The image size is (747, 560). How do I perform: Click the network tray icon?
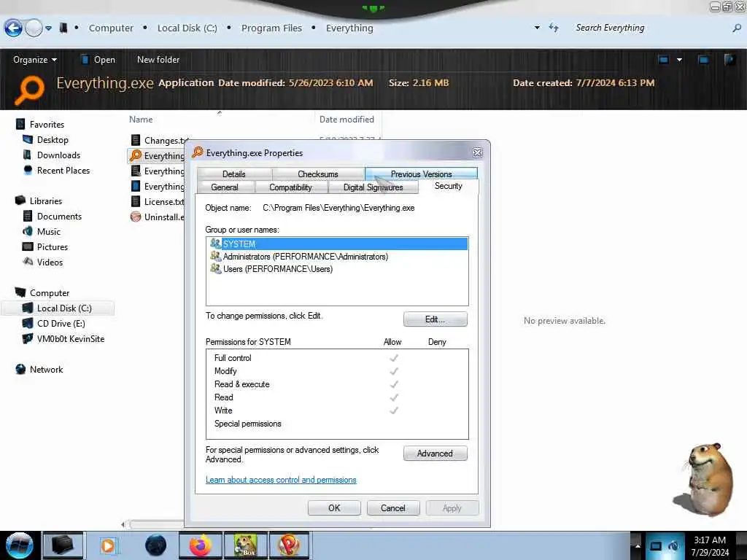pyautogui.click(x=656, y=545)
